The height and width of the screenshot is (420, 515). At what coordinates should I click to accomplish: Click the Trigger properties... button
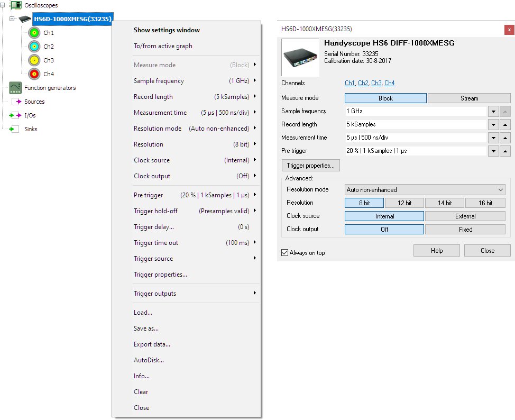(311, 166)
